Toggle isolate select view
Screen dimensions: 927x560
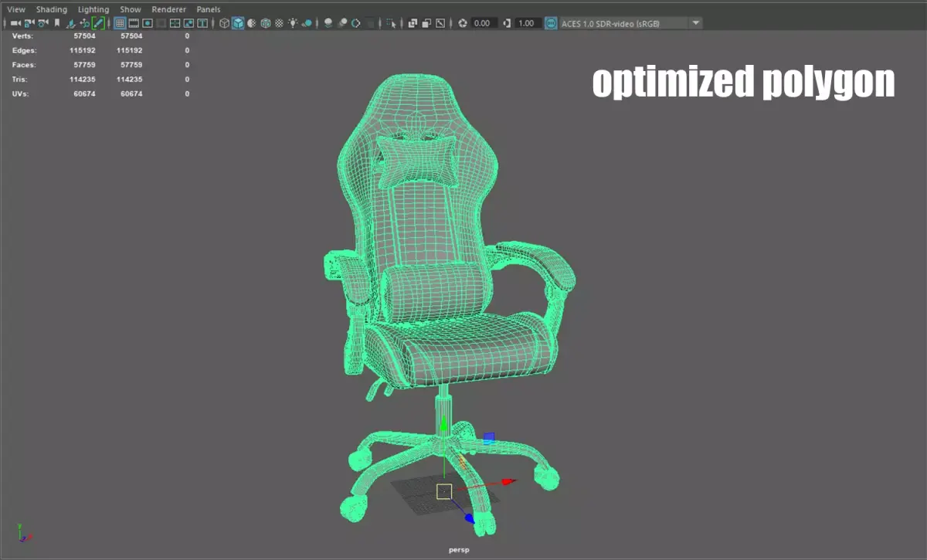coord(390,23)
